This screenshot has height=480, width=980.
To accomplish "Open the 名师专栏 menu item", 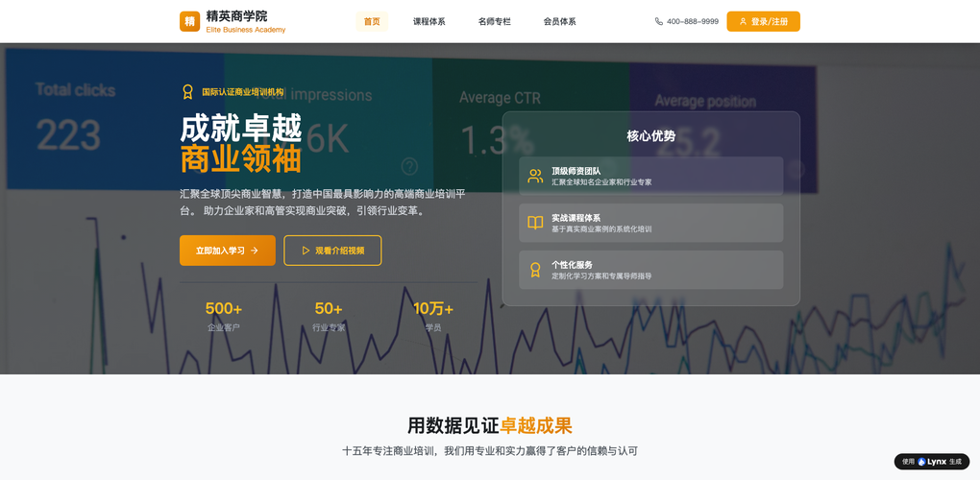I will (494, 21).
